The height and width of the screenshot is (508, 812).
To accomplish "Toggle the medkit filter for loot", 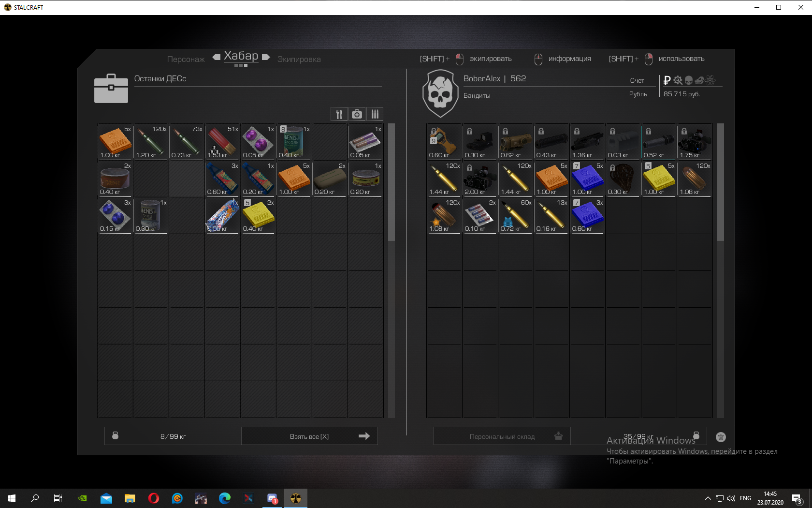I will click(x=357, y=114).
